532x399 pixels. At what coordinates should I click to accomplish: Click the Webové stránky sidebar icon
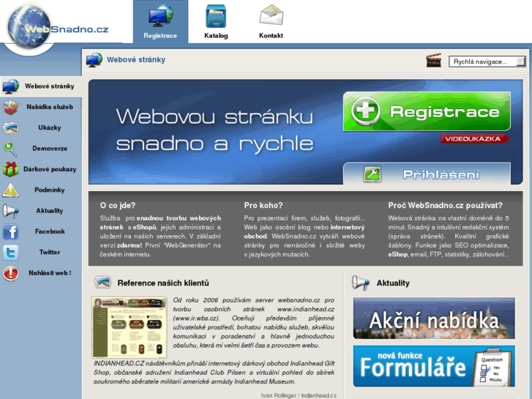coord(10,86)
